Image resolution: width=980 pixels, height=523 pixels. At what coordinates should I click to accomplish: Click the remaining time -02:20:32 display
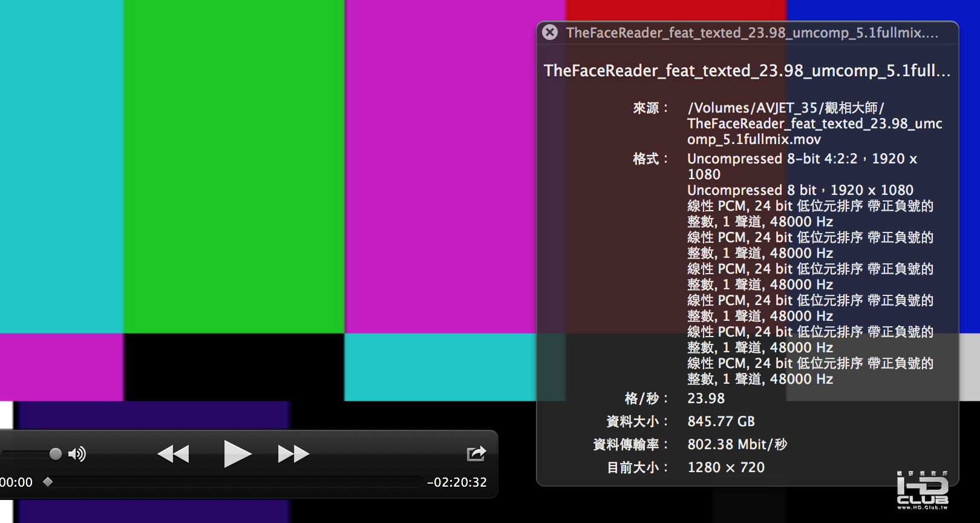[x=457, y=482]
